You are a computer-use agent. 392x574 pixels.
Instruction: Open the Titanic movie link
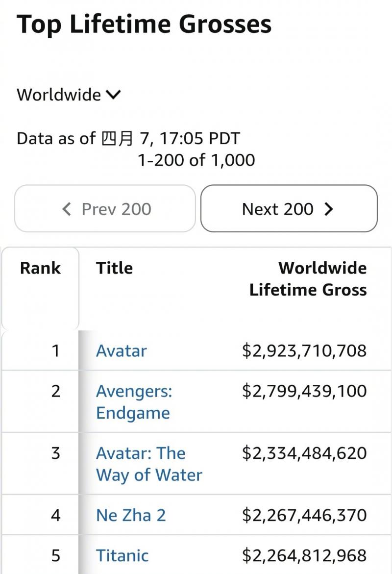tap(122, 555)
